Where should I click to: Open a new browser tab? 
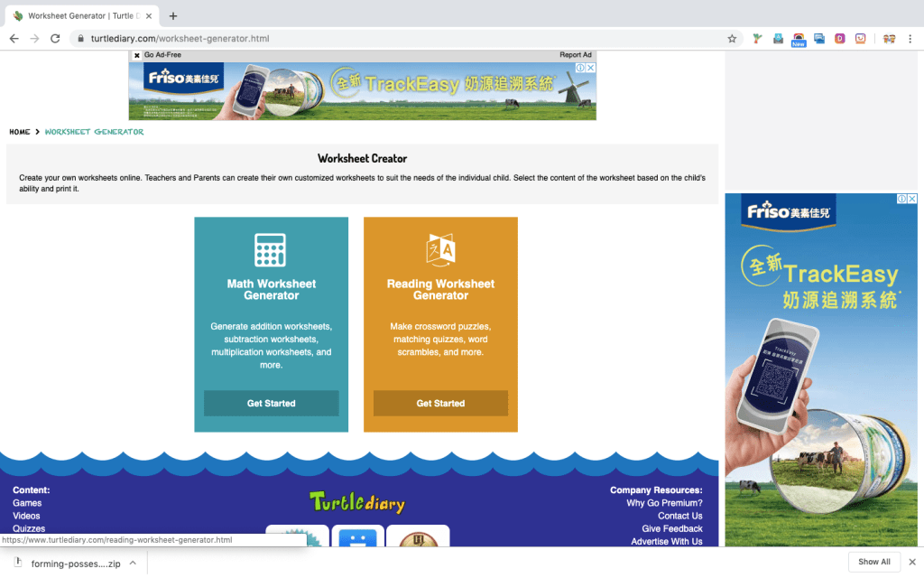(x=173, y=15)
